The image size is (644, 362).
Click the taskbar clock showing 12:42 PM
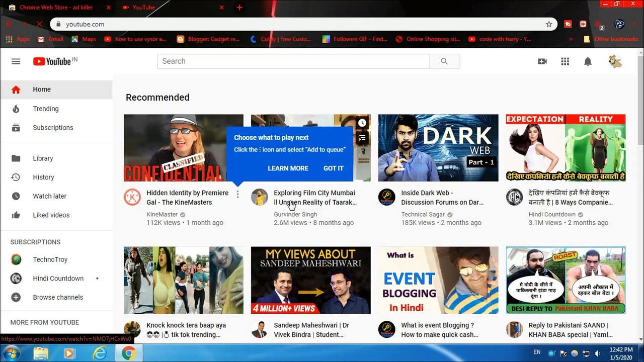click(621, 353)
